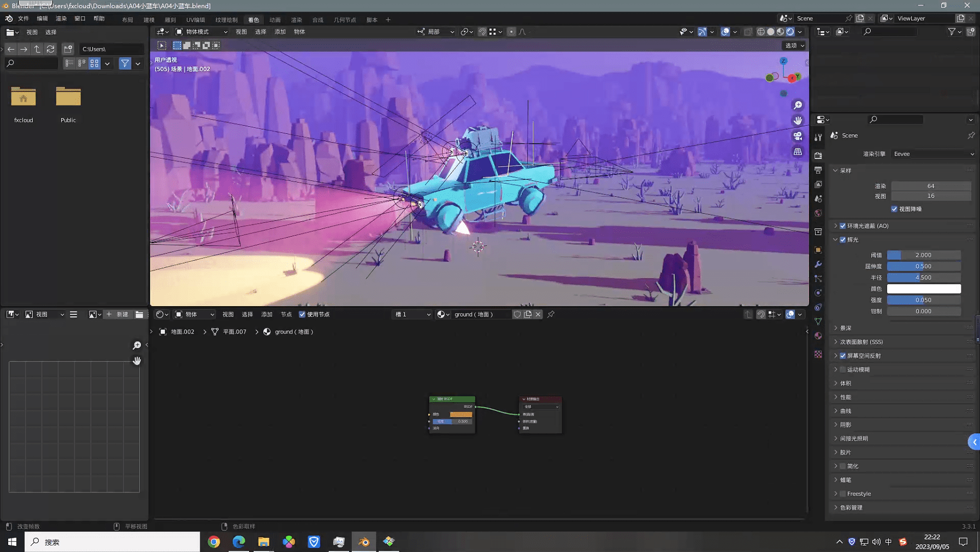The image size is (980, 552).
Task: Open the Object properties tab
Action: coord(818,250)
